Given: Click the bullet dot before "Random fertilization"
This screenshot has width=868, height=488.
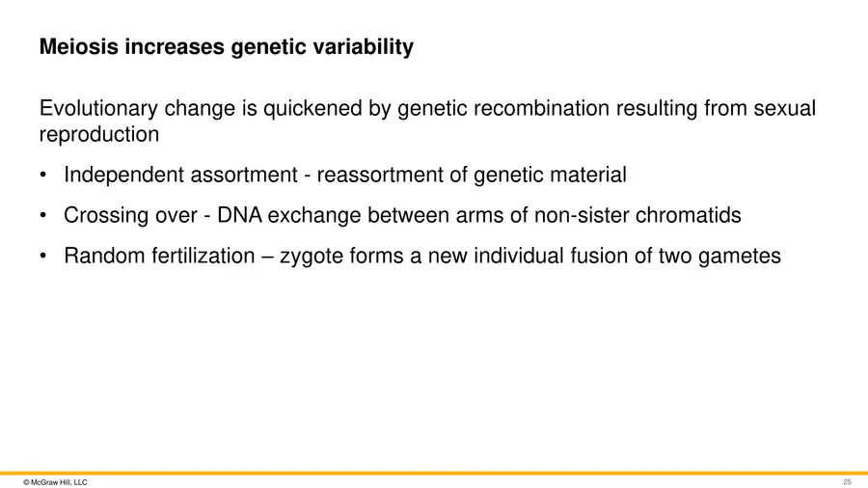Looking at the screenshot, I should tap(43, 256).
